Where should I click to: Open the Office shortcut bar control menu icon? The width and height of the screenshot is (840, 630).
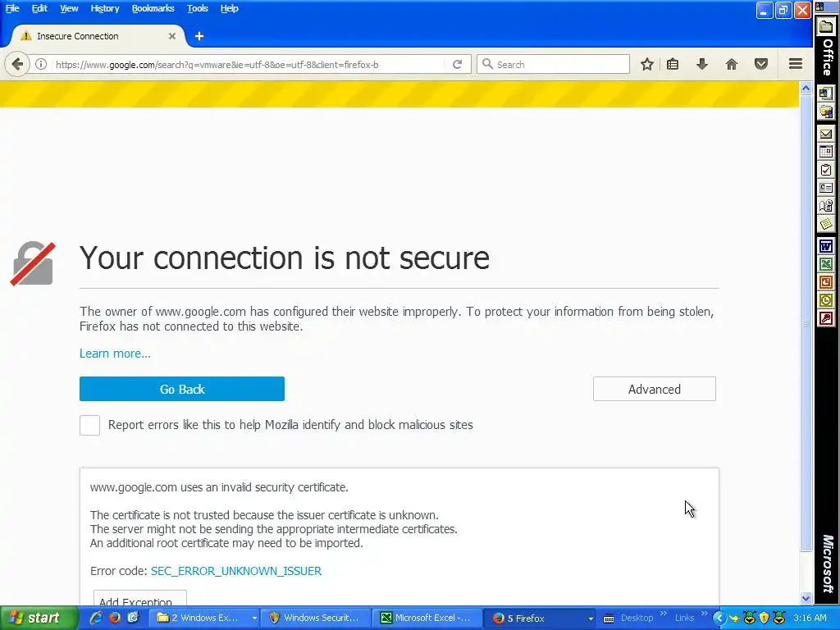click(x=820, y=7)
